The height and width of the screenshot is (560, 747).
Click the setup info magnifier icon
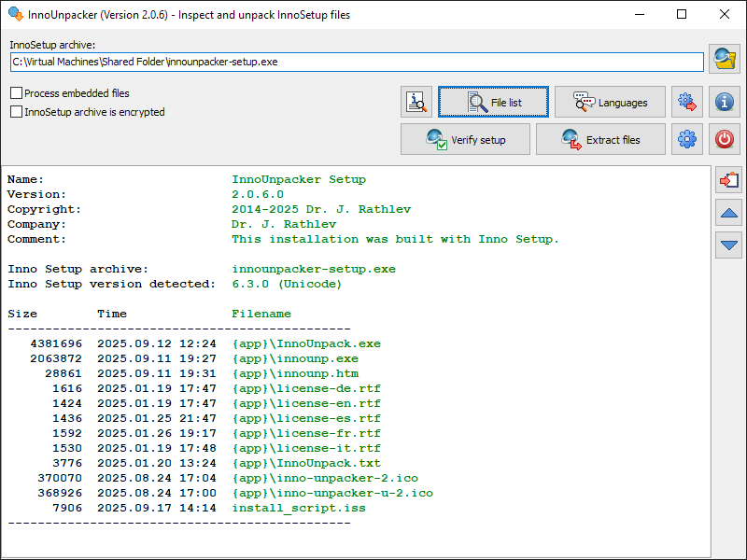pos(416,102)
